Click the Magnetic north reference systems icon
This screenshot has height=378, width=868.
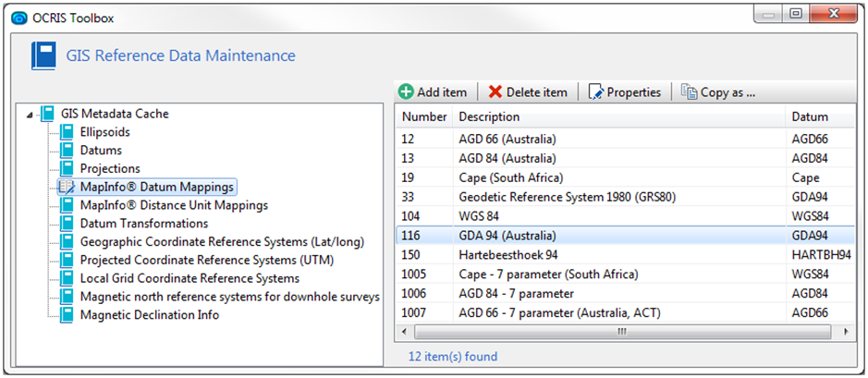(67, 297)
